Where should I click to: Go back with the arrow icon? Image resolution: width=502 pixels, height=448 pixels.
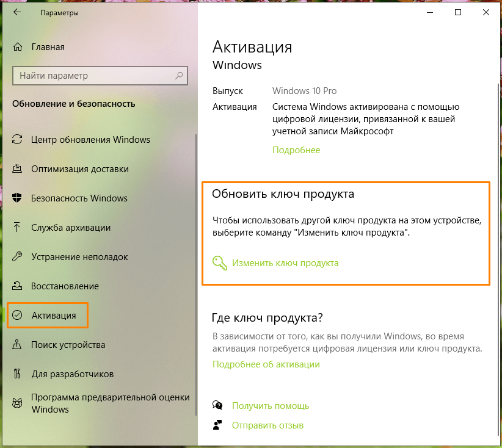click(x=17, y=12)
